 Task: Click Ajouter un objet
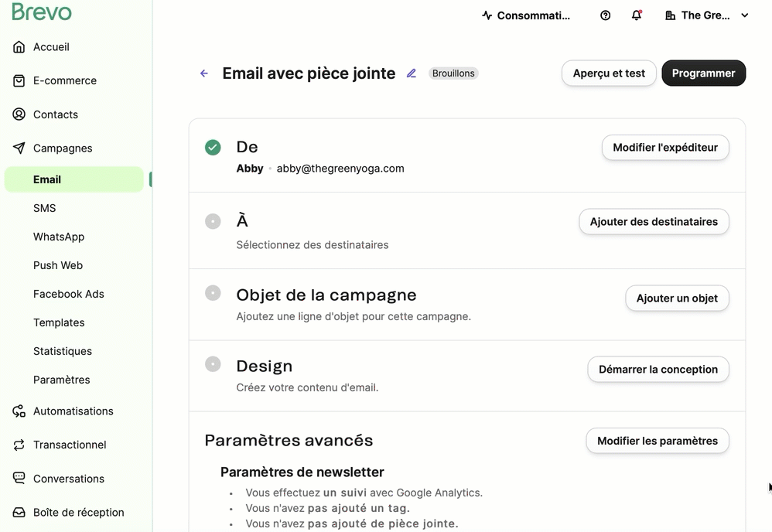677,298
